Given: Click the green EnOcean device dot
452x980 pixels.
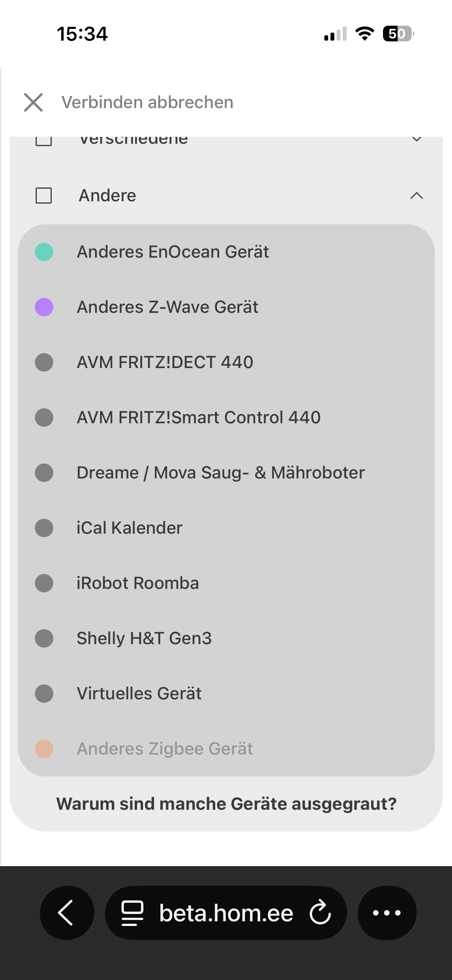Looking at the screenshot, I should coord(44,252).
